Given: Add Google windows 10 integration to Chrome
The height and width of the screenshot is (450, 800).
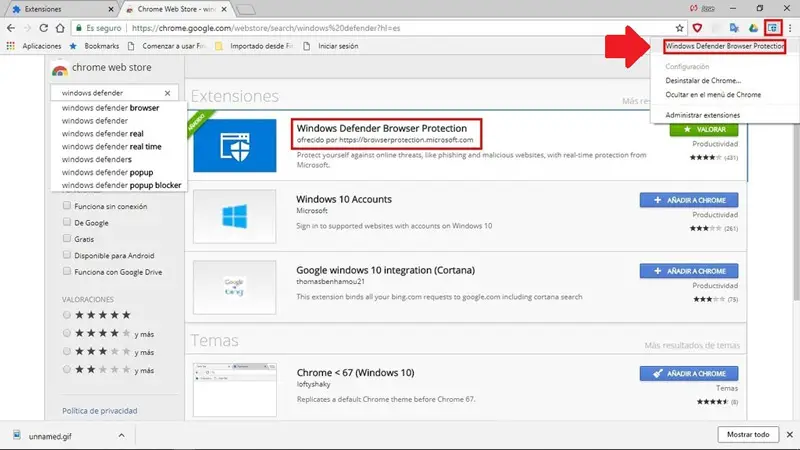Looking at the screenshot, I should tap(689, 271).
